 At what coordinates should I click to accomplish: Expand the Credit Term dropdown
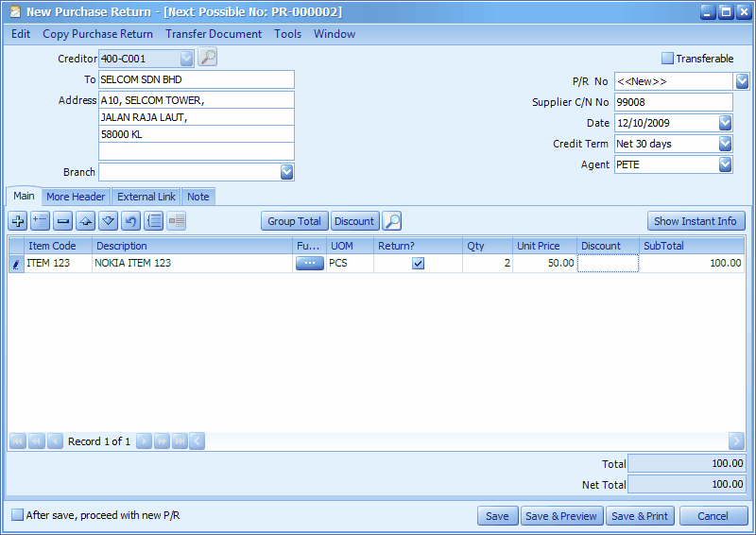pos(725,144)
